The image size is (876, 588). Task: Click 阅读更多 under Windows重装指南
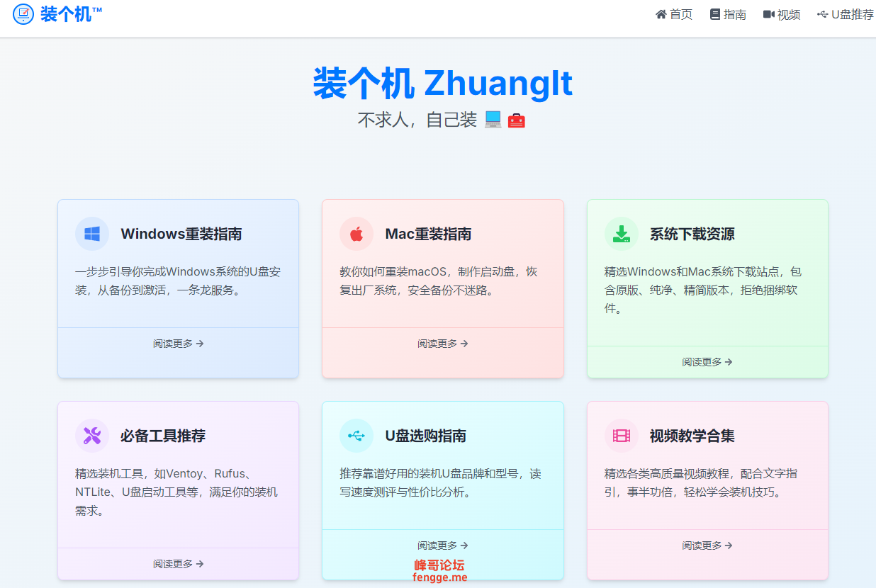[x=179, y=344]
